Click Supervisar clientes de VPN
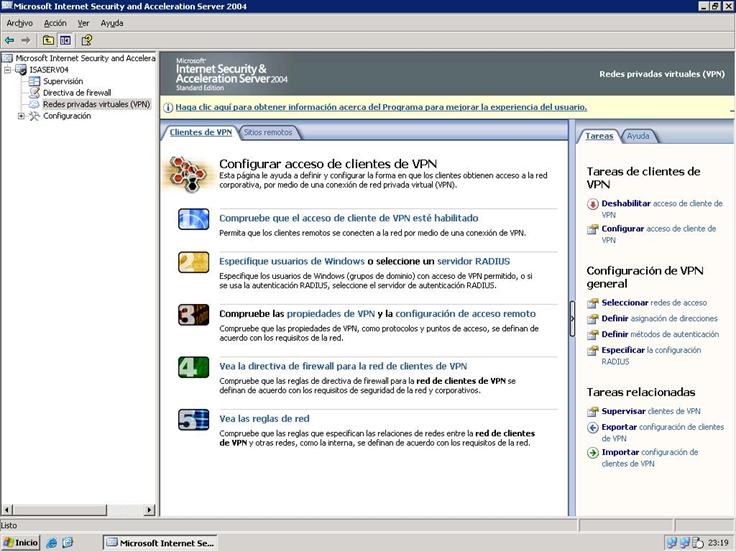736x552 pixels. pos(651,412)
